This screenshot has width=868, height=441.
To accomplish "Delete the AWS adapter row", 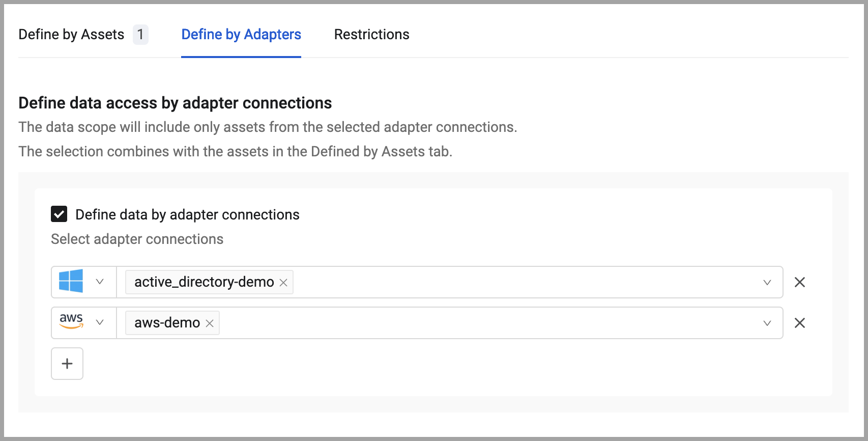I will (x=800, y=323).
